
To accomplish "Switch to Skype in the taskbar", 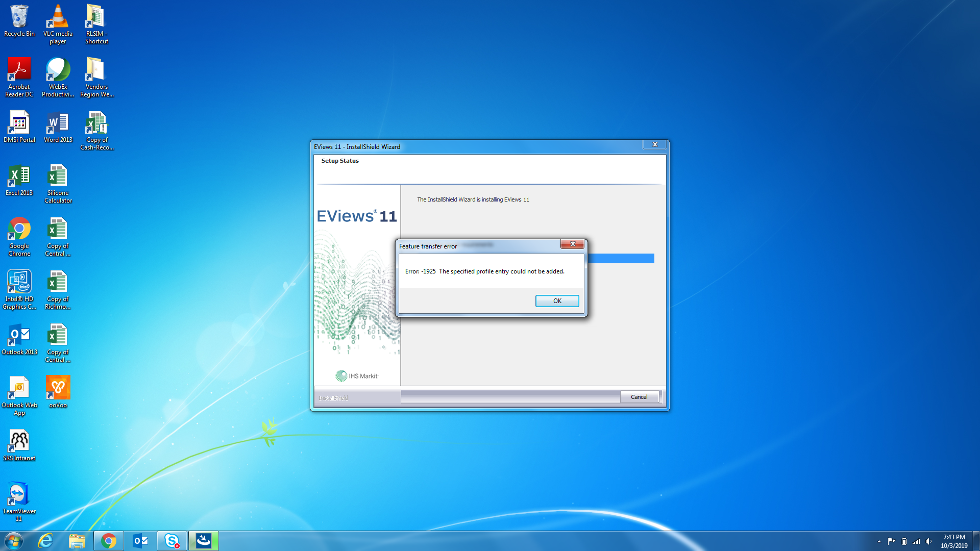I will tap(172, 541).
